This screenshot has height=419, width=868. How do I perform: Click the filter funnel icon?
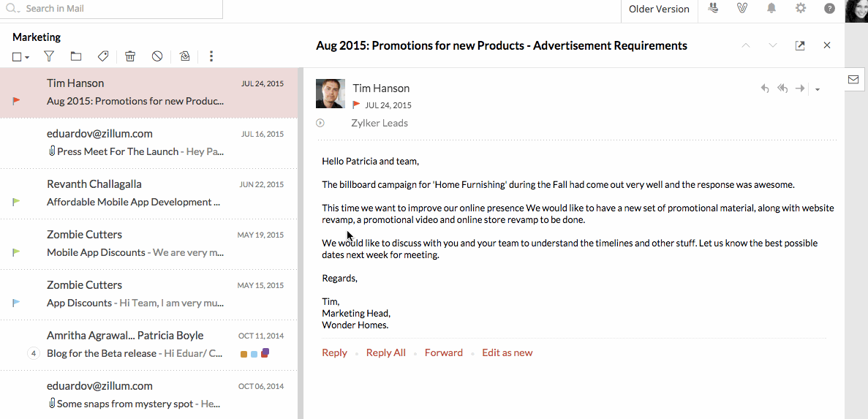(x=49, y=56)
